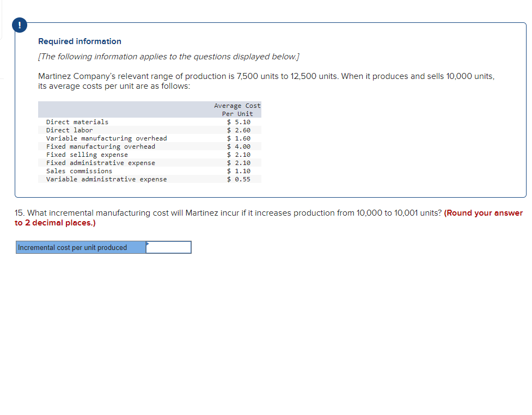The image size is (532, 415).
Task: Select the 'Incremental cost per unit produced' label cell
Action: pyautogui.click(x=81, y=247)
